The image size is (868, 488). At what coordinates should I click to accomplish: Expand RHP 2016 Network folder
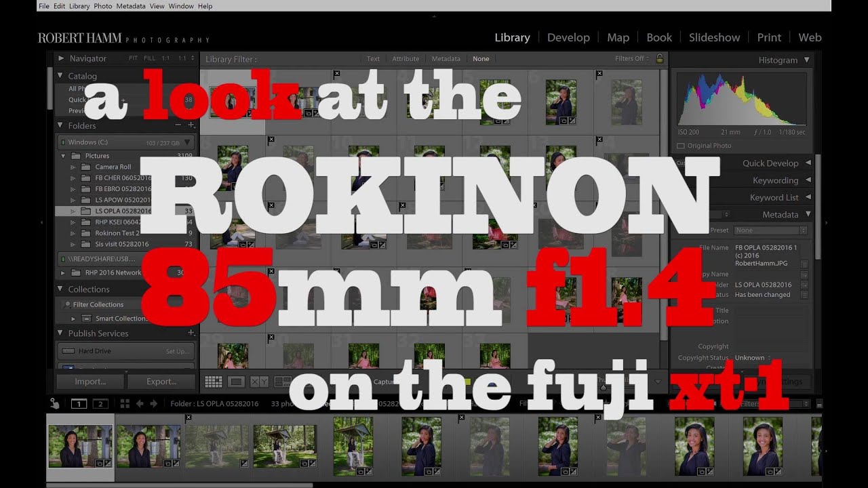click(63, 272)
